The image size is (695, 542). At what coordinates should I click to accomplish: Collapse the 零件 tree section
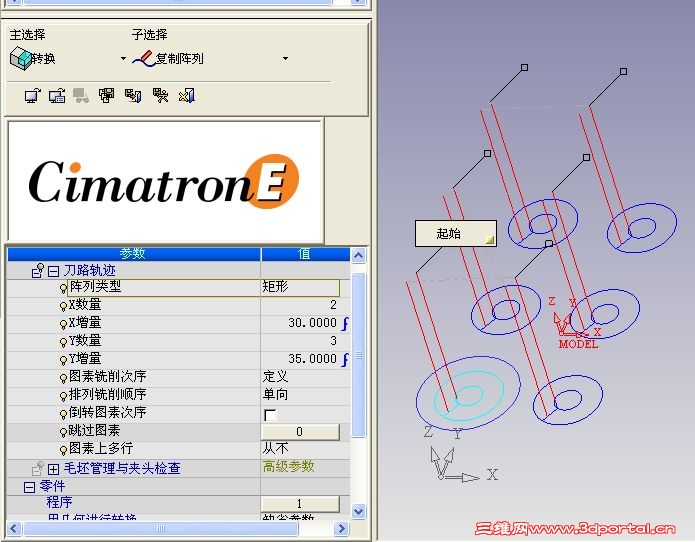tap(29, 487)
